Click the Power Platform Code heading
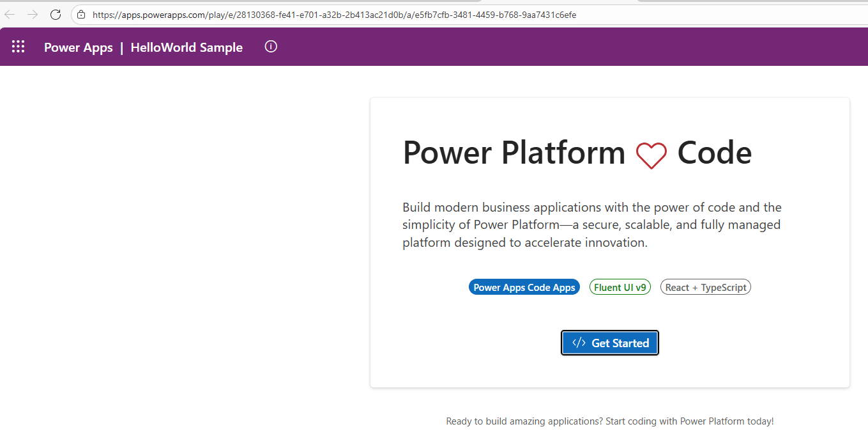Image resolution: width=868 pixels, height=445 pixels. tap(577, 153)
